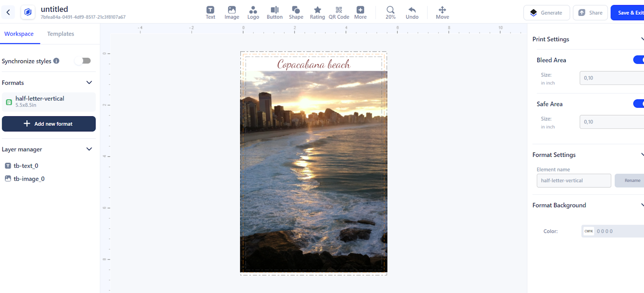Image resolution: width=644 pixels, height=293 pixels.
Task: Click the text layer icon for tb-text_0
Action: [x=8, y=166]
